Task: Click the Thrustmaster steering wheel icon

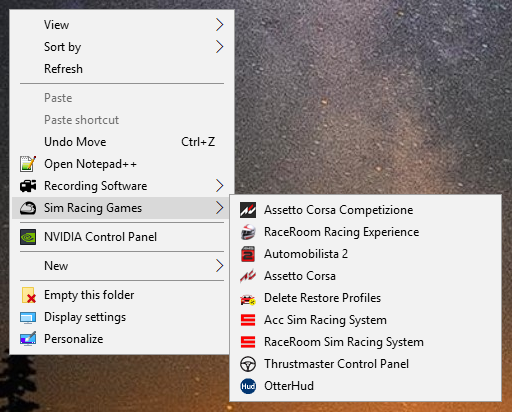Action: click(248, 364)
